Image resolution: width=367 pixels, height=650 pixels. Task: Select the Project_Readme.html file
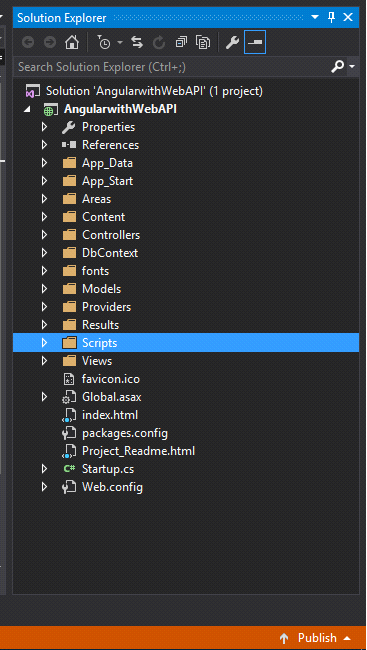(138, 451)
